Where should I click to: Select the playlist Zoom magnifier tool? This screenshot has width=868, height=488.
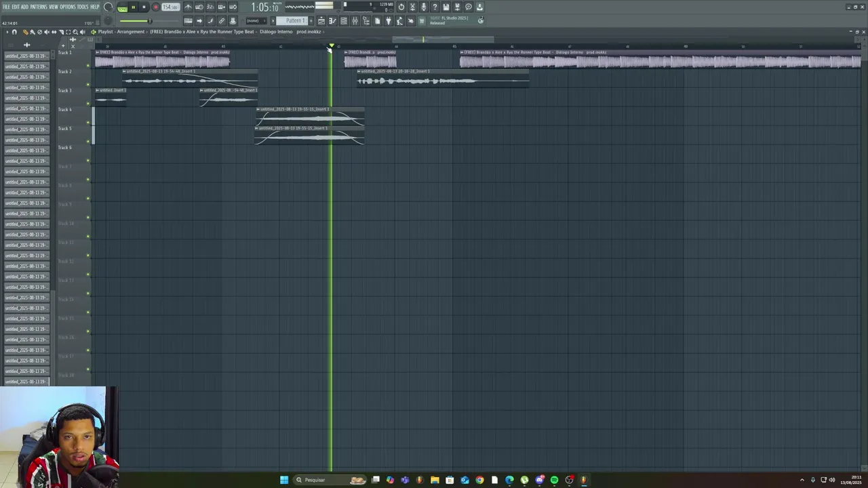[75, 32]
